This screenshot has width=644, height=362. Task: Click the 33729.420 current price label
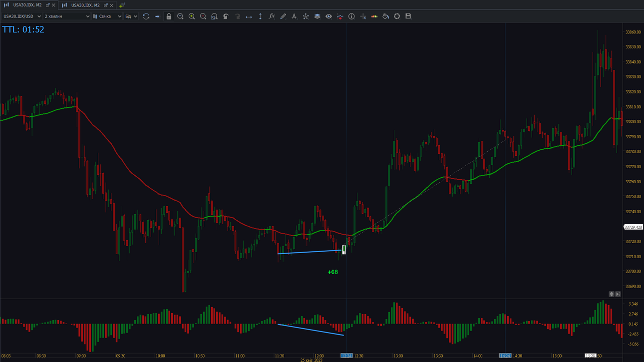click(x=633, y=227)
